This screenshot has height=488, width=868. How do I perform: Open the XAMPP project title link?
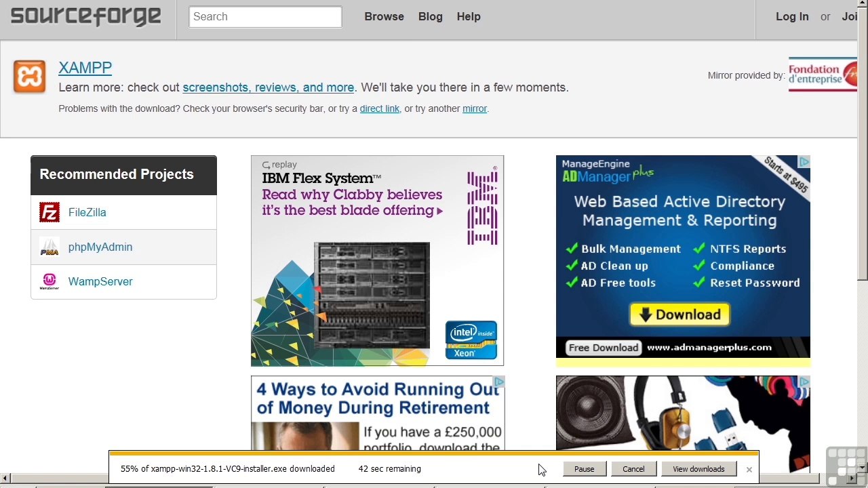tap(85, 68)
